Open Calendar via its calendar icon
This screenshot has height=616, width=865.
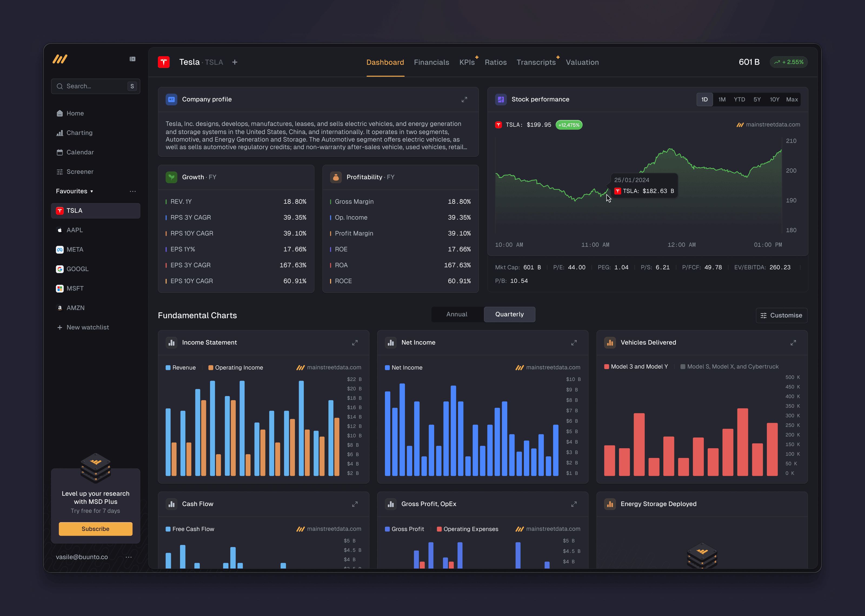coord(59,152)
